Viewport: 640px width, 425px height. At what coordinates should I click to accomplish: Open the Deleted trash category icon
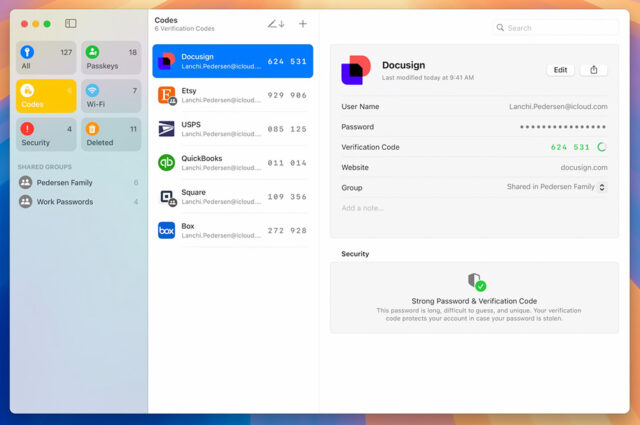[x=92, y=129]
